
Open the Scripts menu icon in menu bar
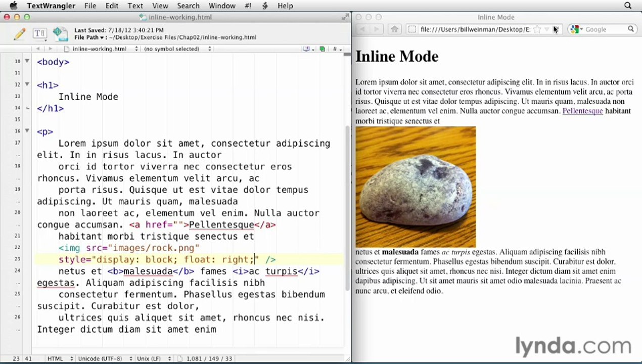[x=265, y=6]
